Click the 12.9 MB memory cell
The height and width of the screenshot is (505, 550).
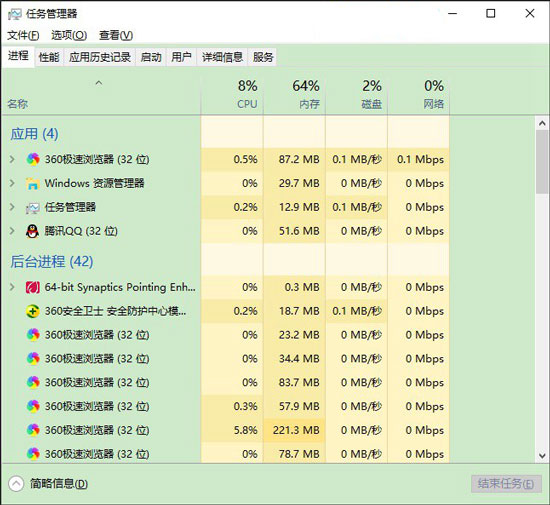point(294,207)
